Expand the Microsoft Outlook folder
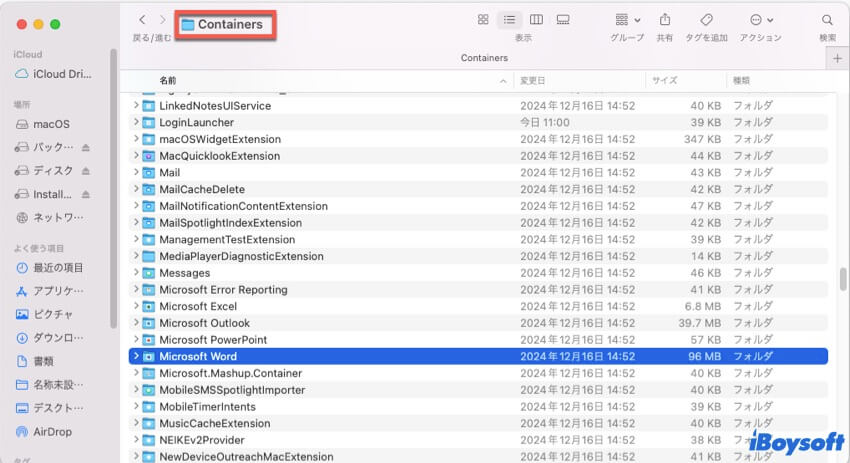 coord(136,323)
